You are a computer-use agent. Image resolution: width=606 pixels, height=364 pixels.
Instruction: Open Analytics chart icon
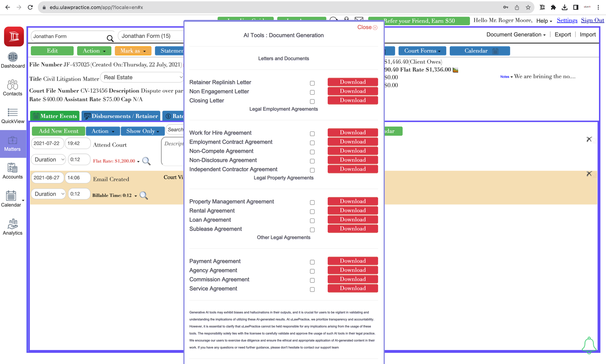12,224
